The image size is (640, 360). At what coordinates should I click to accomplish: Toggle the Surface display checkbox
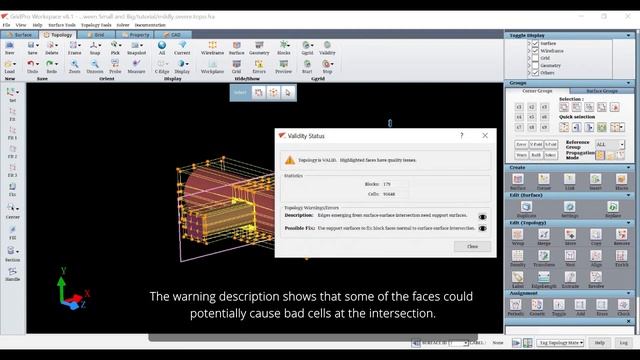tap(535, 43)
